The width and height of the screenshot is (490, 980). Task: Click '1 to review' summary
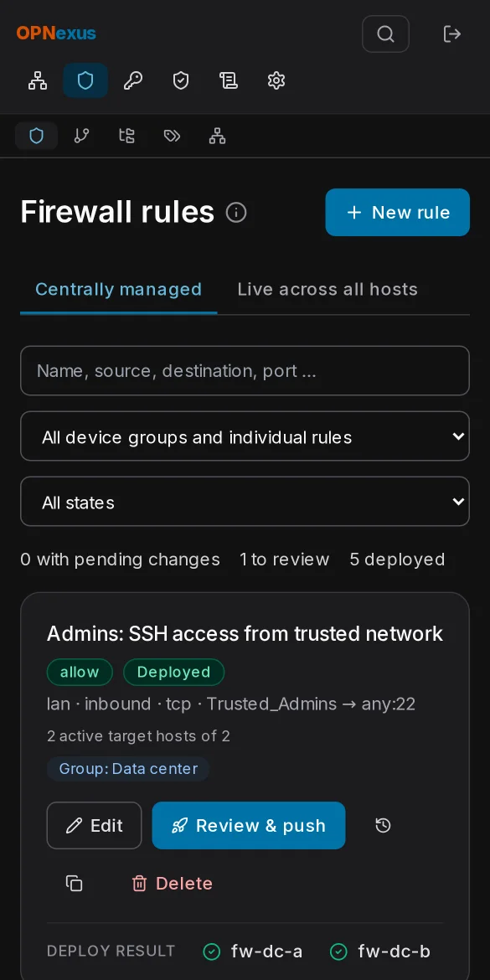coord(285,560)
